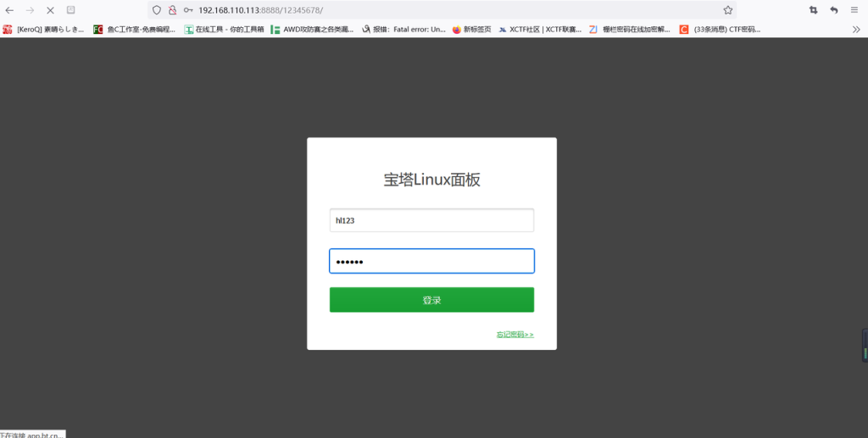Bookmark this page with the star icon
The height and width of the screenshot is (438, 868).
[727, 10]
